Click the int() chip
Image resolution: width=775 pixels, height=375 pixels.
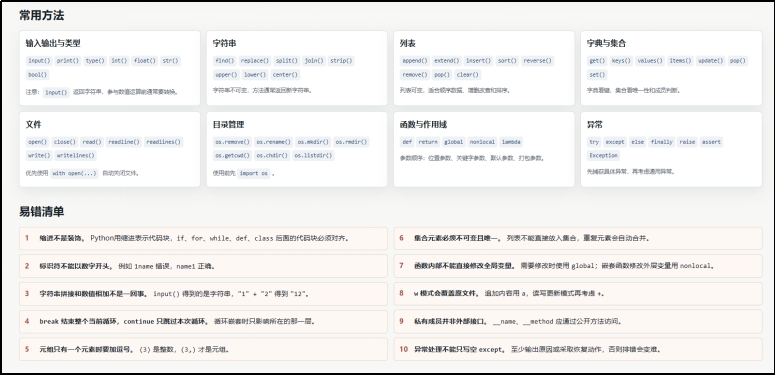tap(119, 61)
